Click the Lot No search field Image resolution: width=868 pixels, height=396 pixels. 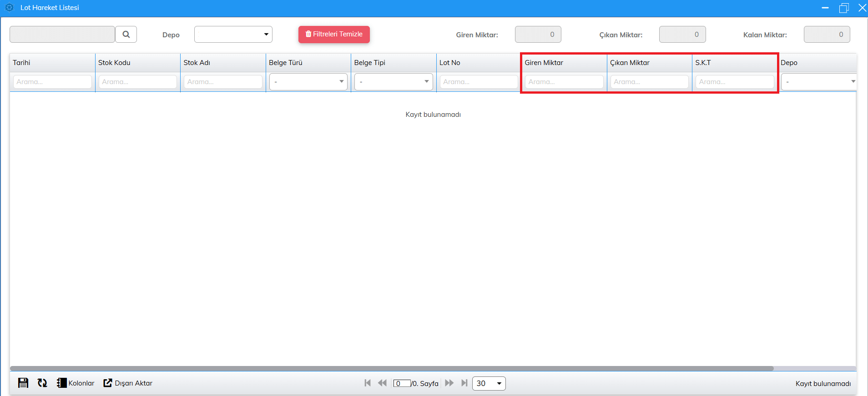pos(479,82)
